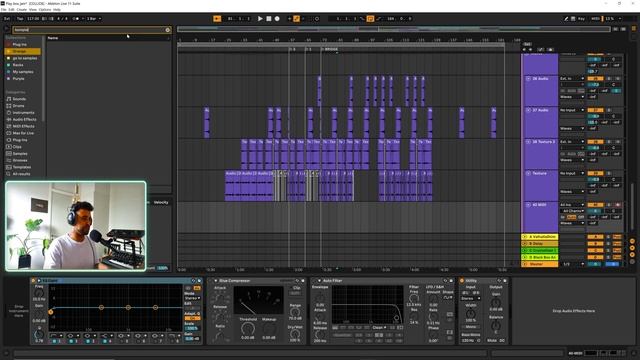Fold the 36 Audio track

point(528,78)
